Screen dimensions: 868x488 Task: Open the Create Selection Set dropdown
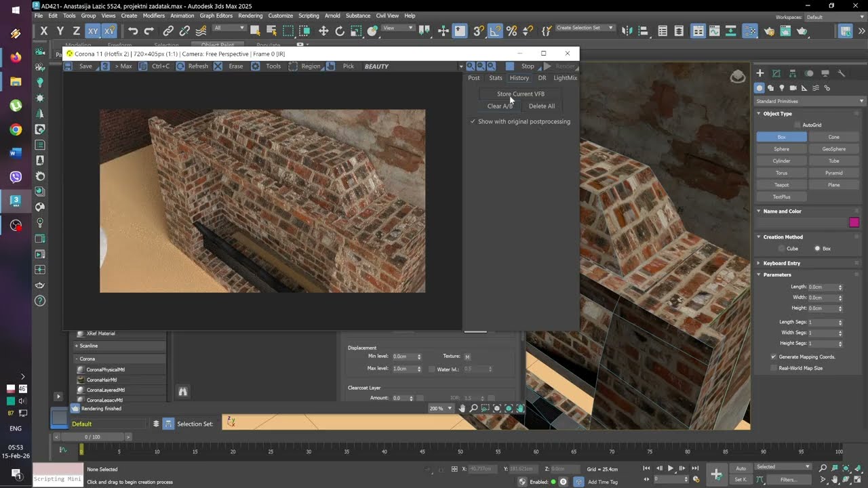click(x=585, y=28)
